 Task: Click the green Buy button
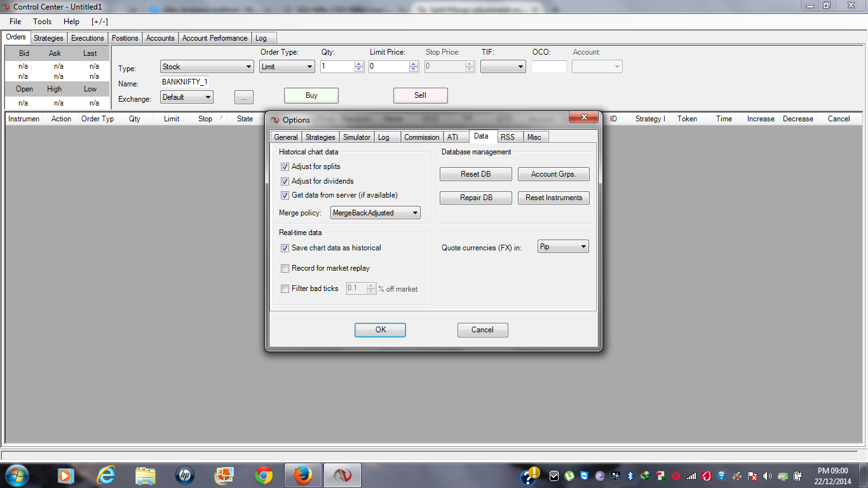click(311, 95)
